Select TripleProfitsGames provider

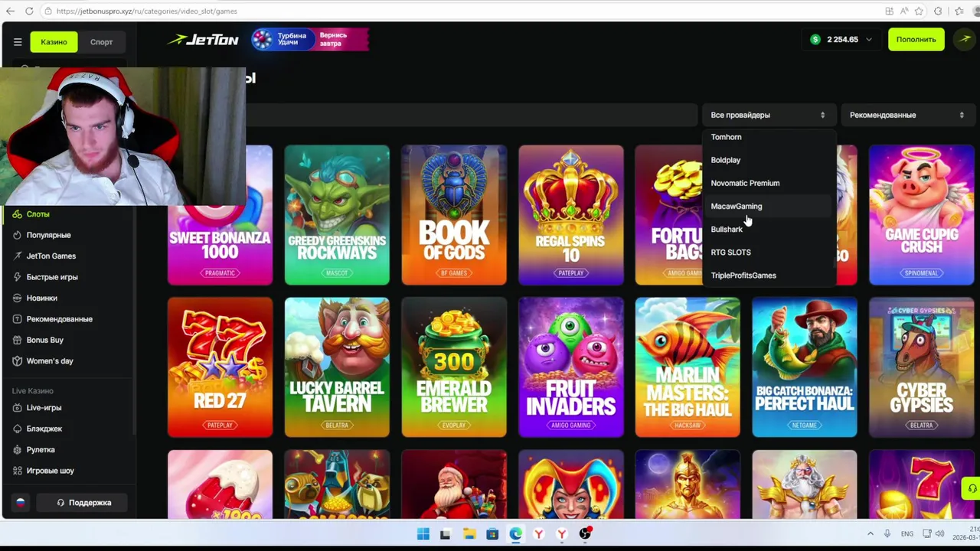pos(767,275)
